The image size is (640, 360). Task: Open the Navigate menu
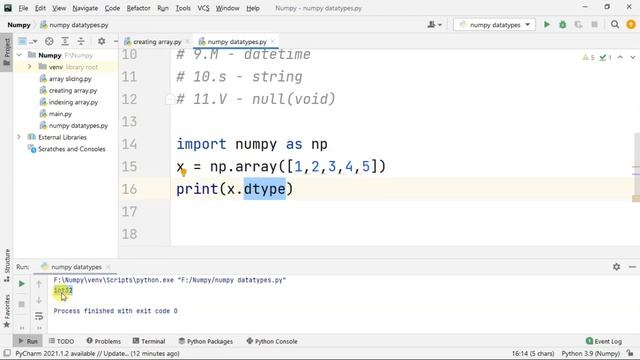click(x=85, y=8)
